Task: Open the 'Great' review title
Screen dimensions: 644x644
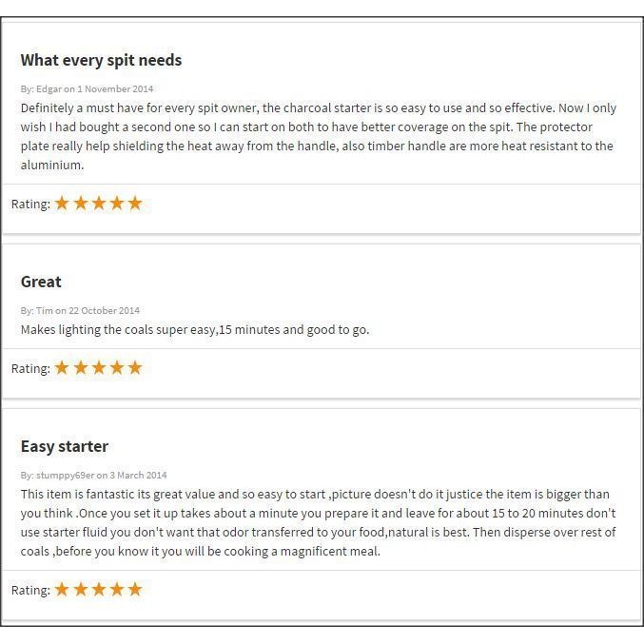Action: [41, 282]
